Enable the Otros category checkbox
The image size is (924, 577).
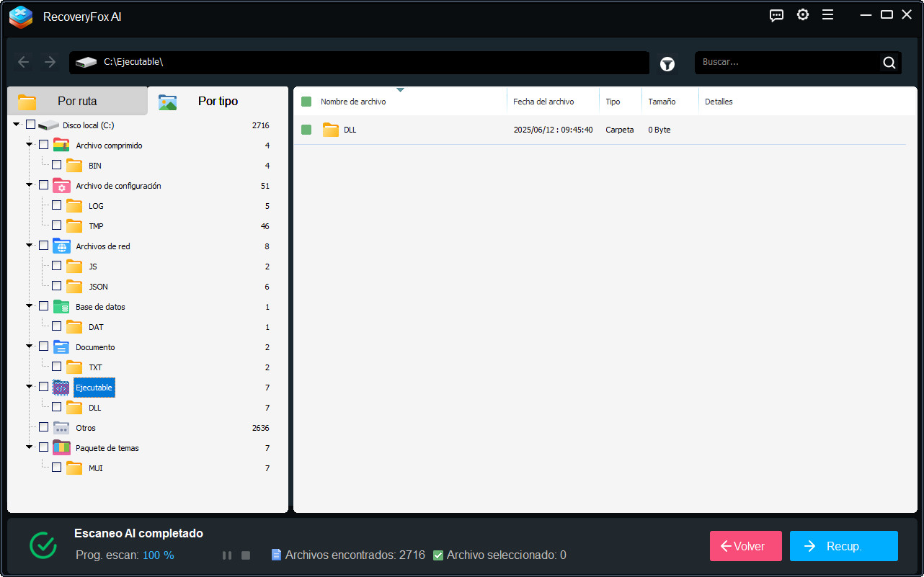pyautogui.click(x=43, y=427)
